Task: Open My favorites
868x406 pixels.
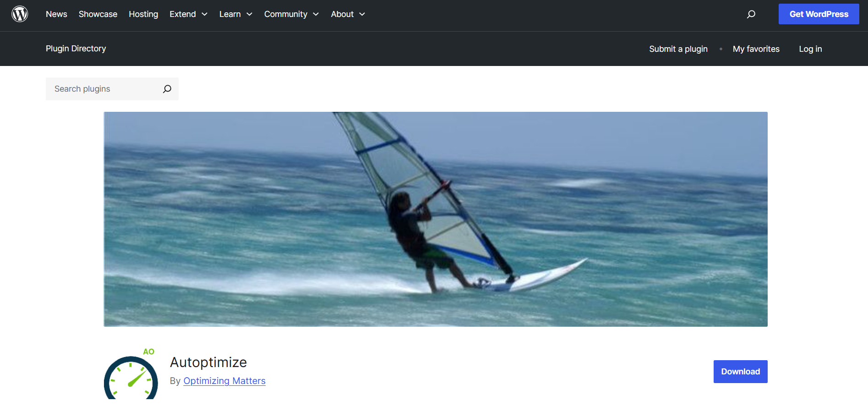Action: click(x=756, y=49)
